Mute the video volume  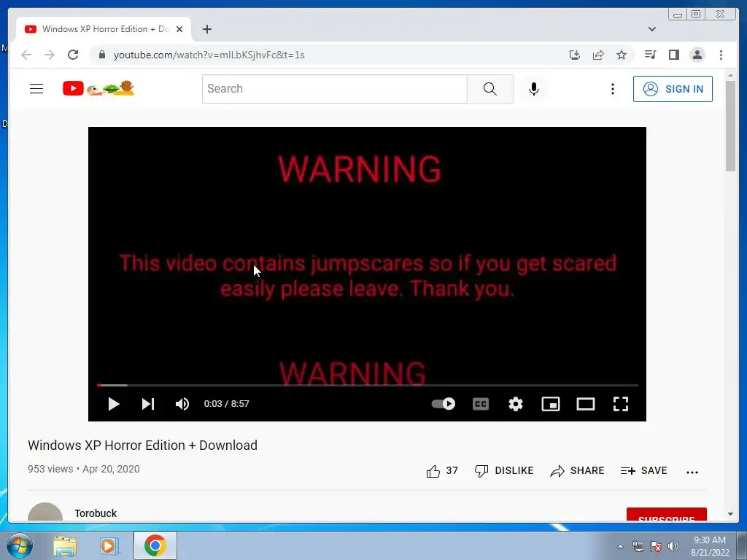[x=182, y=404]
